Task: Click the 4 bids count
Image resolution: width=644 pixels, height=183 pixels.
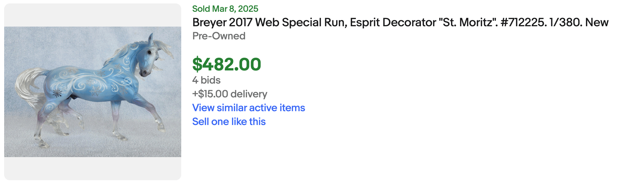Action: pos(206,80)
